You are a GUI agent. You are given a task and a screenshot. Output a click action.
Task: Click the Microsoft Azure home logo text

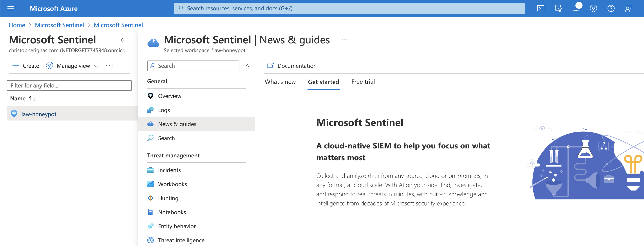(x=54, y=9)
